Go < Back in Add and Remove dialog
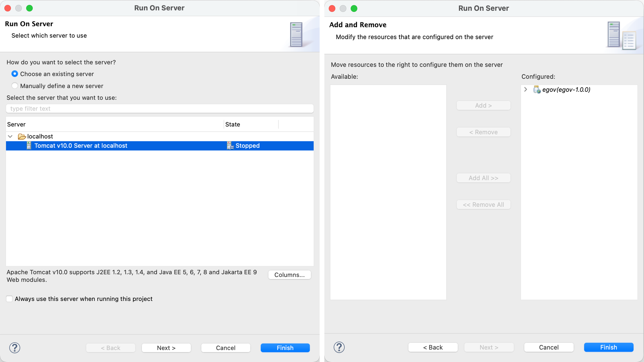Viewport: 644px width, 362px height. (433, 347)
